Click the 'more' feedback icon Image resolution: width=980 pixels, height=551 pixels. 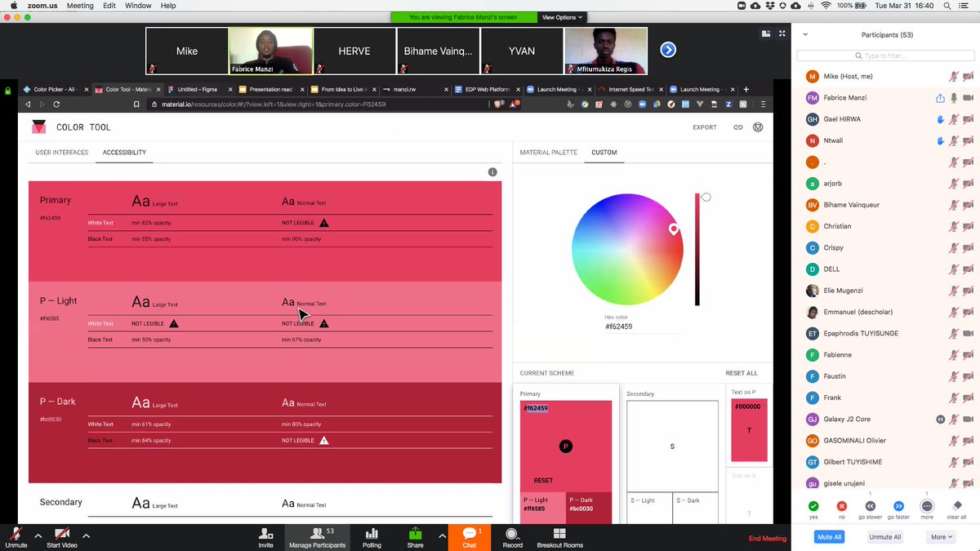(926, 506)
